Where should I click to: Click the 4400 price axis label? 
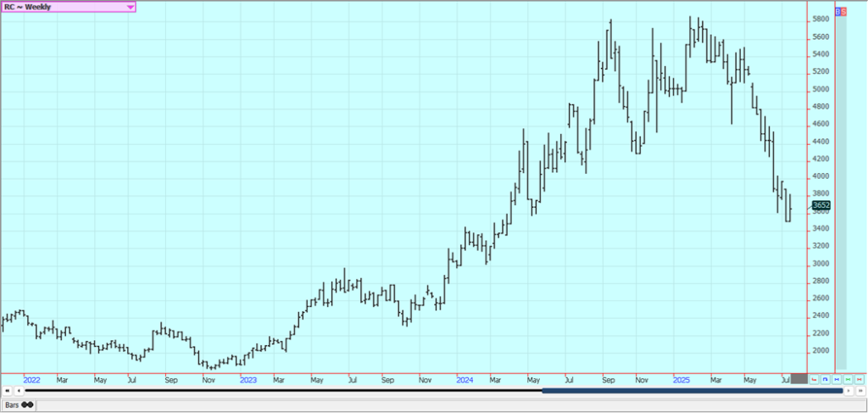click(x=821, y=142)
